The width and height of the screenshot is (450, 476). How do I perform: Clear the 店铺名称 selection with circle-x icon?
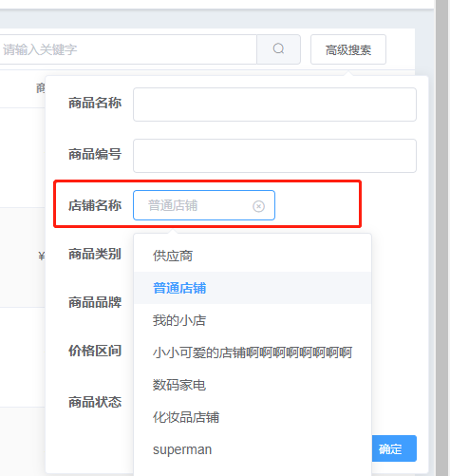(258, 206)
